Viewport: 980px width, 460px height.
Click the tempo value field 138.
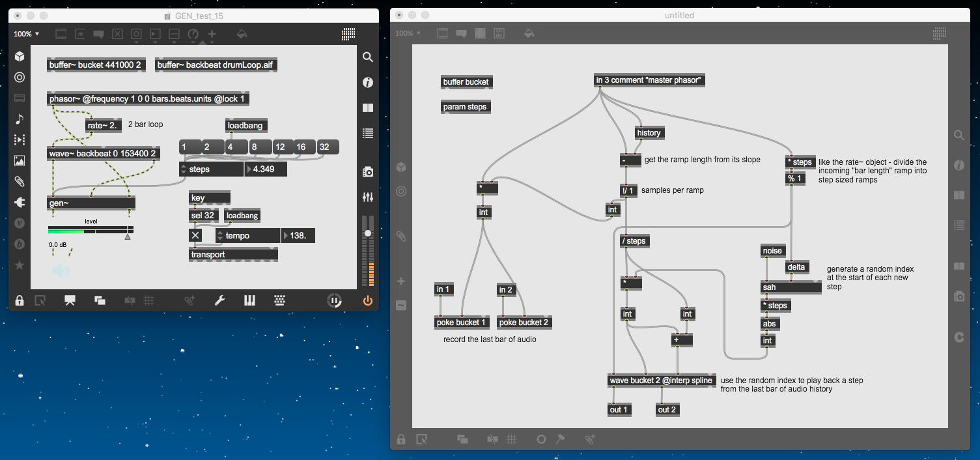299,235
